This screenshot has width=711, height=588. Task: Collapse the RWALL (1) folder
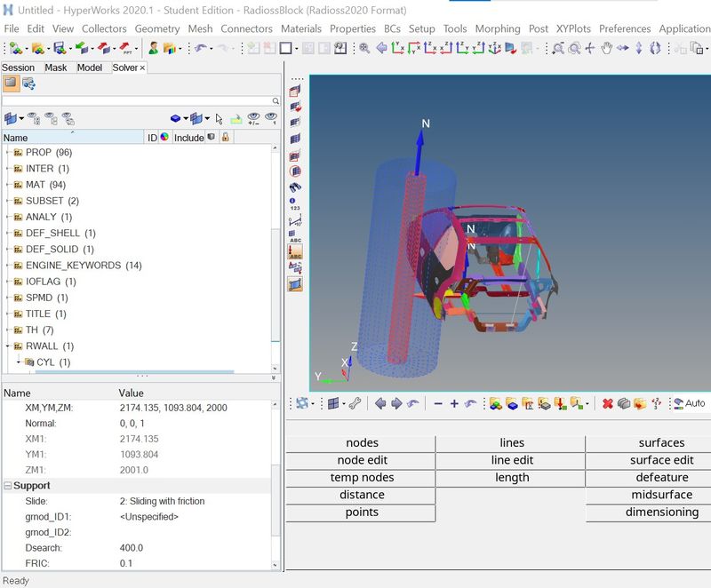(x=7, y=346)
